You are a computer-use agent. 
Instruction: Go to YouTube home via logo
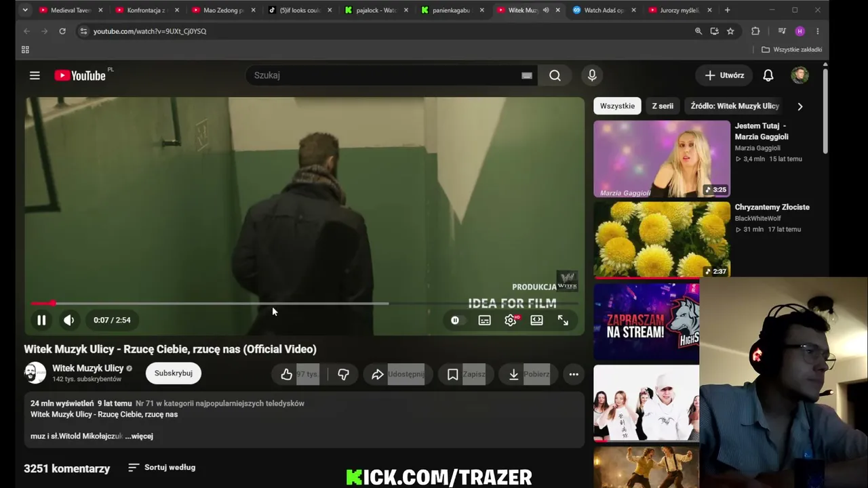click(80, 75)
